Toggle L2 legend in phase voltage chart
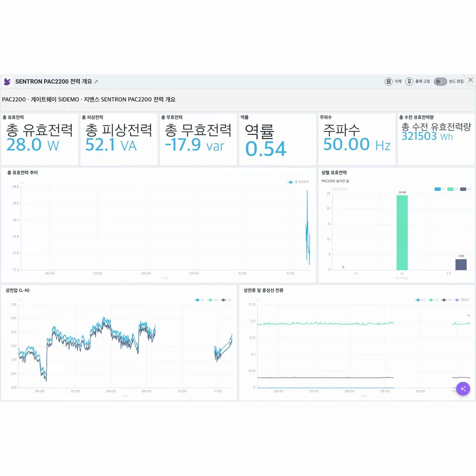The image size is (476, 476). pos(213,300)
